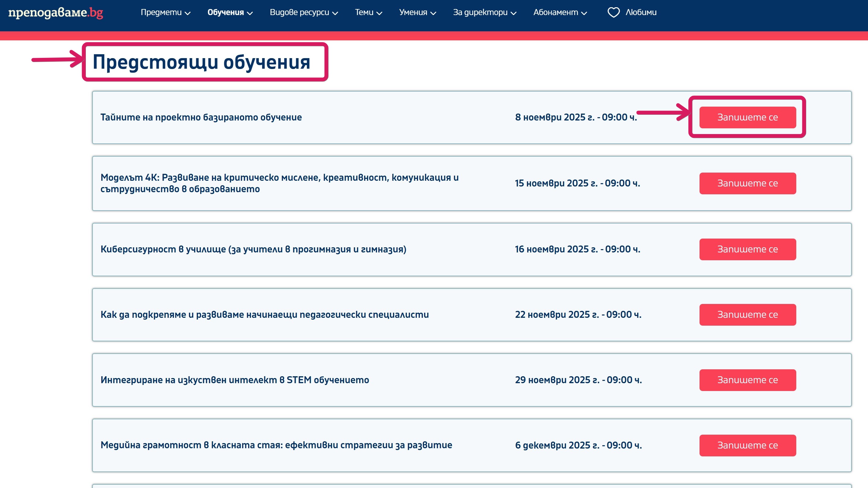868x488 pixels.
Task: Open the Любими favorites link
Action: pyautogui.click(x=640, y=12)
